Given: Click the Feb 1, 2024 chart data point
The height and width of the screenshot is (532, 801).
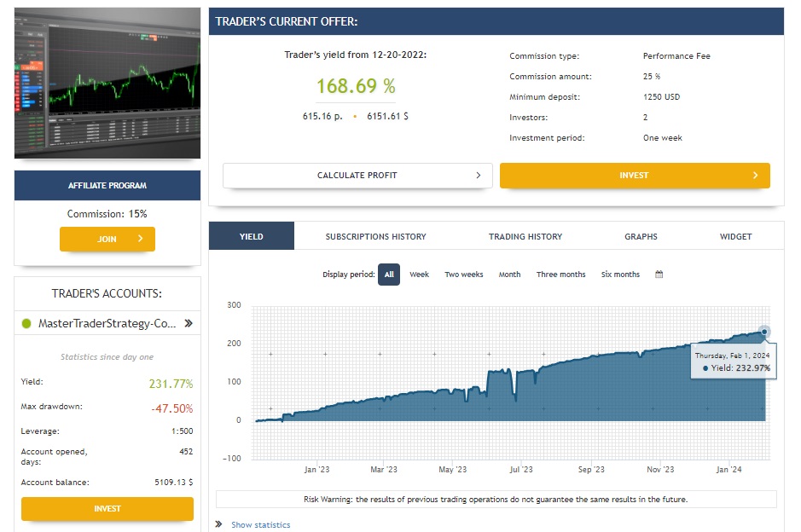Looking at the screenshot, I should pyautogui.click(x=765, y=332).
